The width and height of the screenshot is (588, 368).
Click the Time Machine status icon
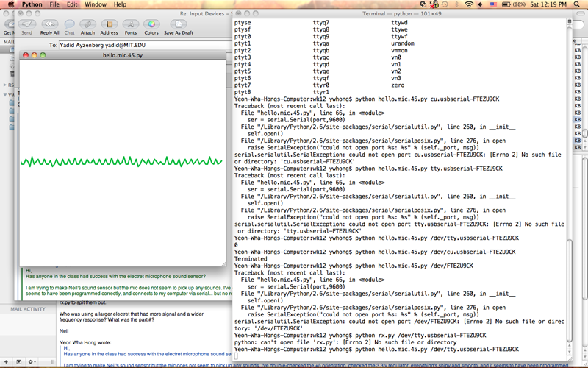pos(445,4)
